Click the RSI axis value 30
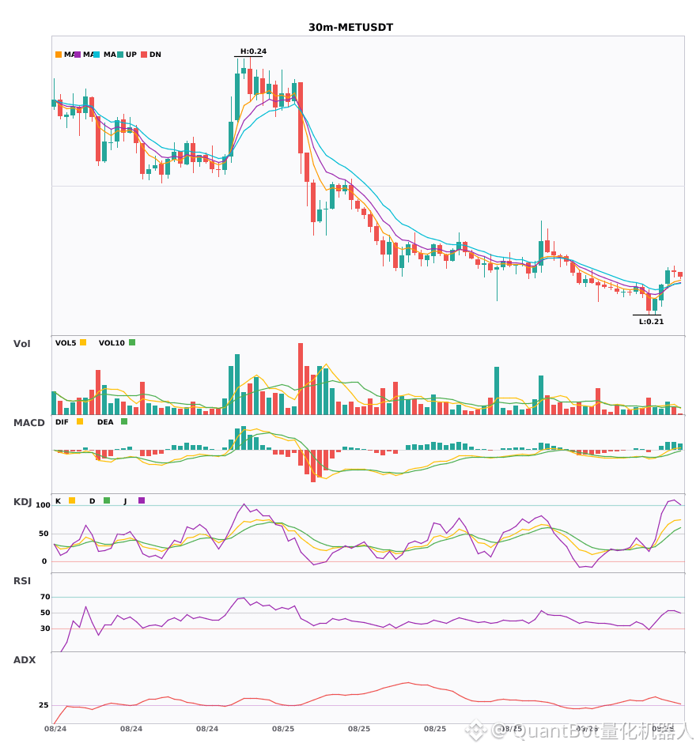 click(45, 628)
